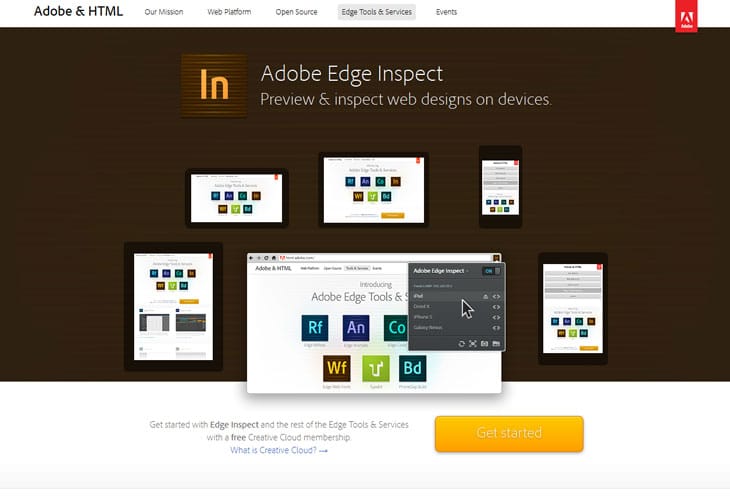Click the remote inspect icon on iPad row

pyautogui.click(x=496, y=297)
